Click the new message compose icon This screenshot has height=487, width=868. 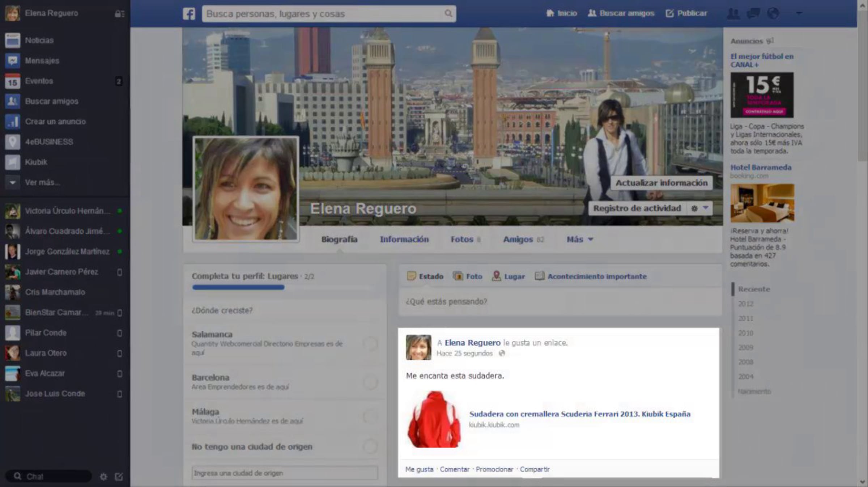[x=119, y=477]
